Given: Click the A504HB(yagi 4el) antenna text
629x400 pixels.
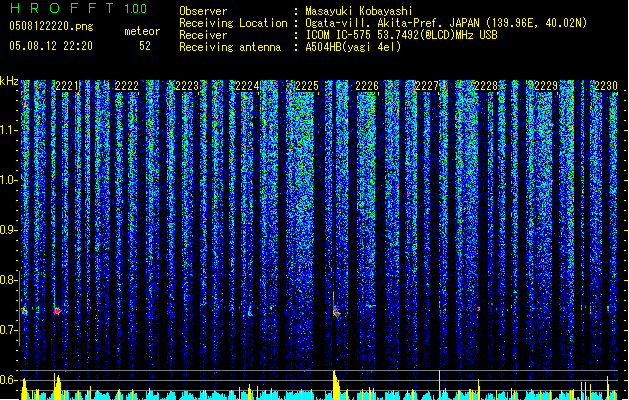Looking at the screenshot, I should click(353, 47).
